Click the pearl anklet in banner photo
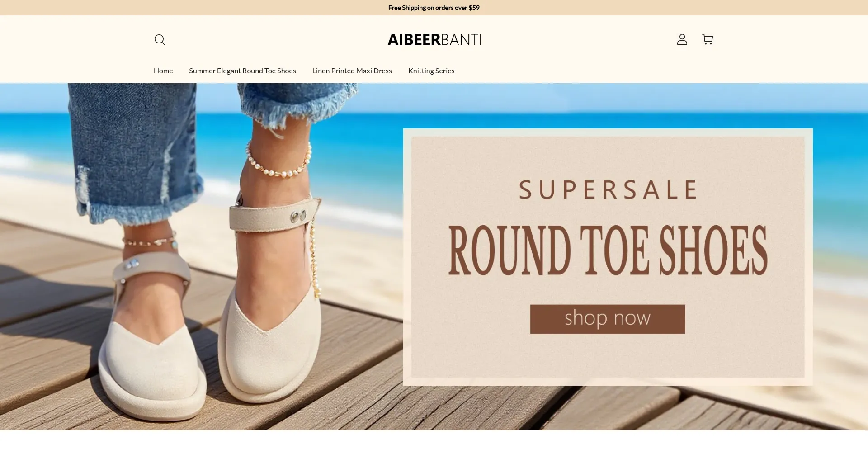 coord(278,161)
